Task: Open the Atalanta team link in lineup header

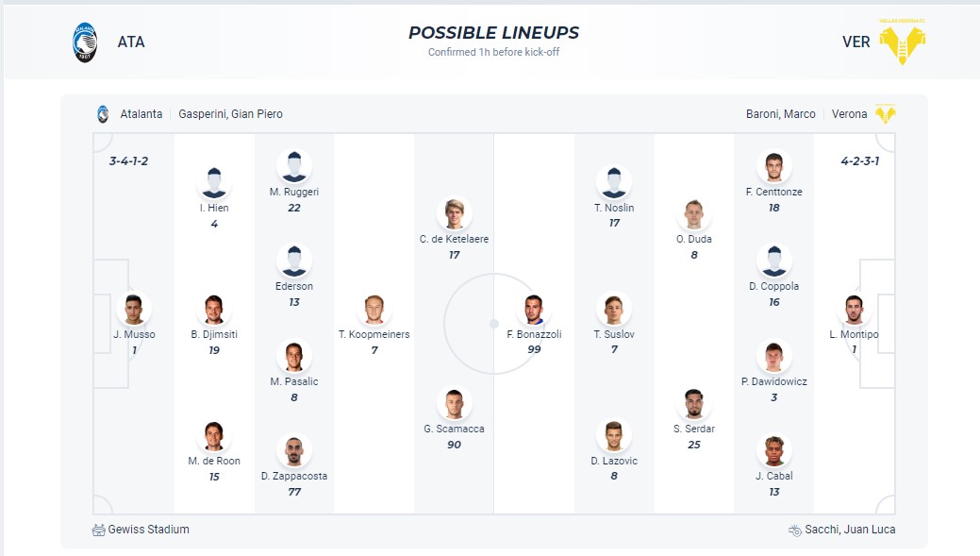Action: point(141,114)
